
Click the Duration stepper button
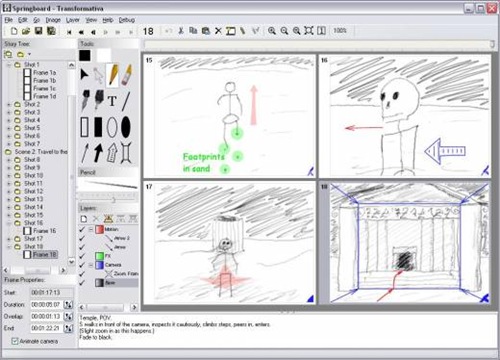pyautogui.click(x=68, y=304)
